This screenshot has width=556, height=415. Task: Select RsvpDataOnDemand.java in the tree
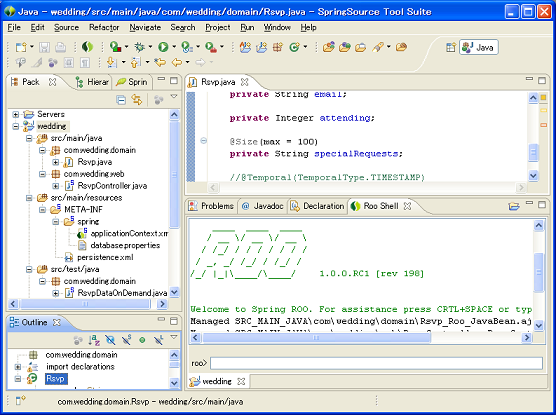point(122,293)
